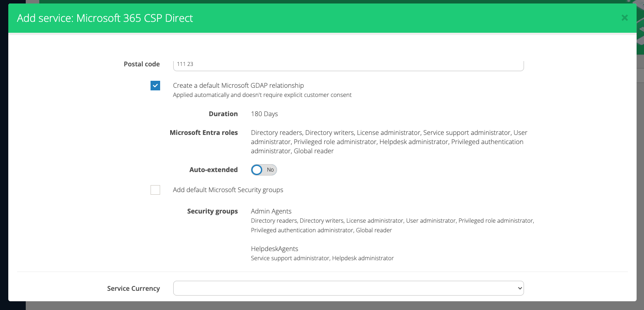Click the 'Create a default Microsoft GDAP relationship' label

pos(238,86)
